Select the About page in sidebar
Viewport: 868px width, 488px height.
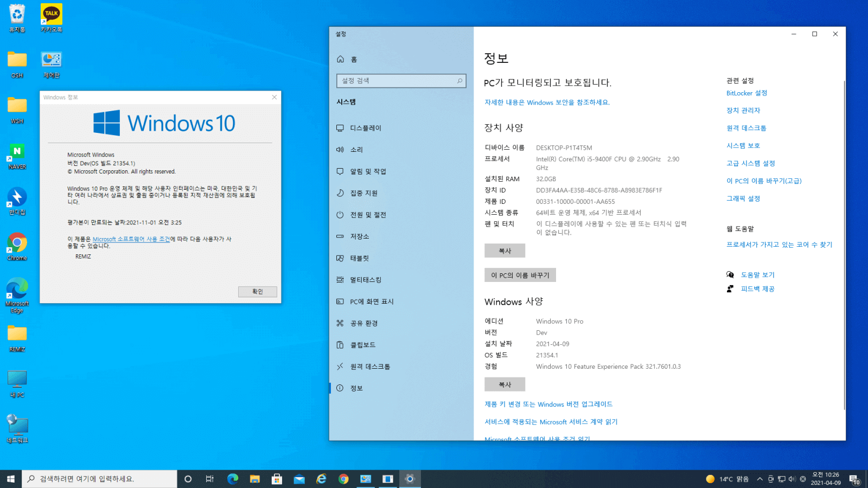(401, 388)
